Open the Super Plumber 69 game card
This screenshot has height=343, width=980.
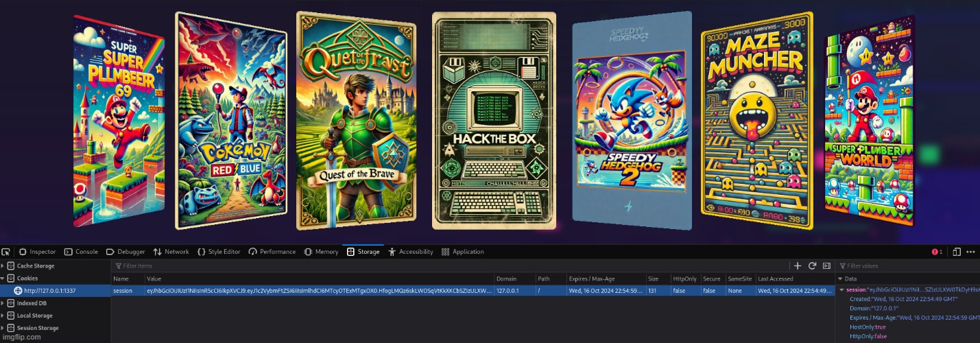tap(119, 122)
